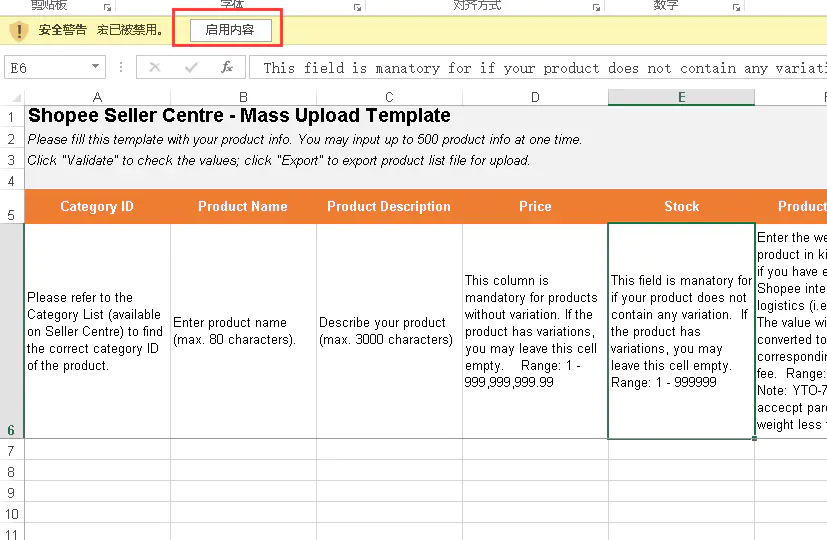Click inside the Name Box showing E6
Image resolution: width=827 pixels, height=540 pixels.
(45, 68)
